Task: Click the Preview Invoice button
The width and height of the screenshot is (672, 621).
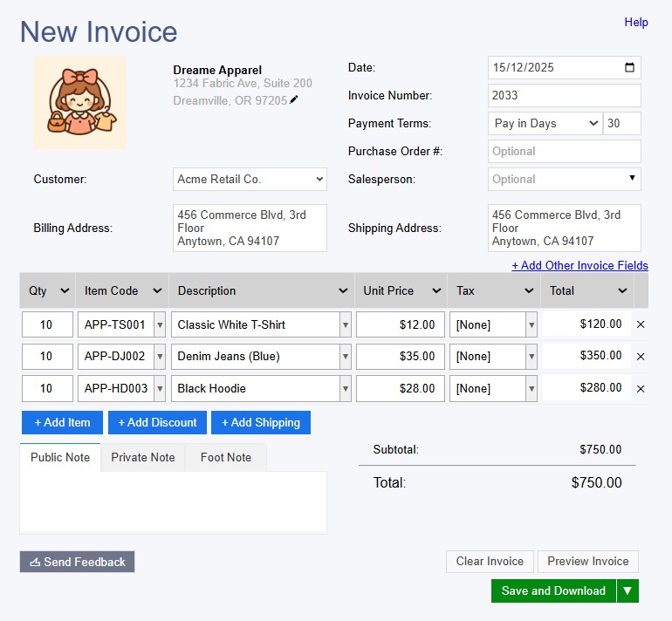Action: point(588,562)
